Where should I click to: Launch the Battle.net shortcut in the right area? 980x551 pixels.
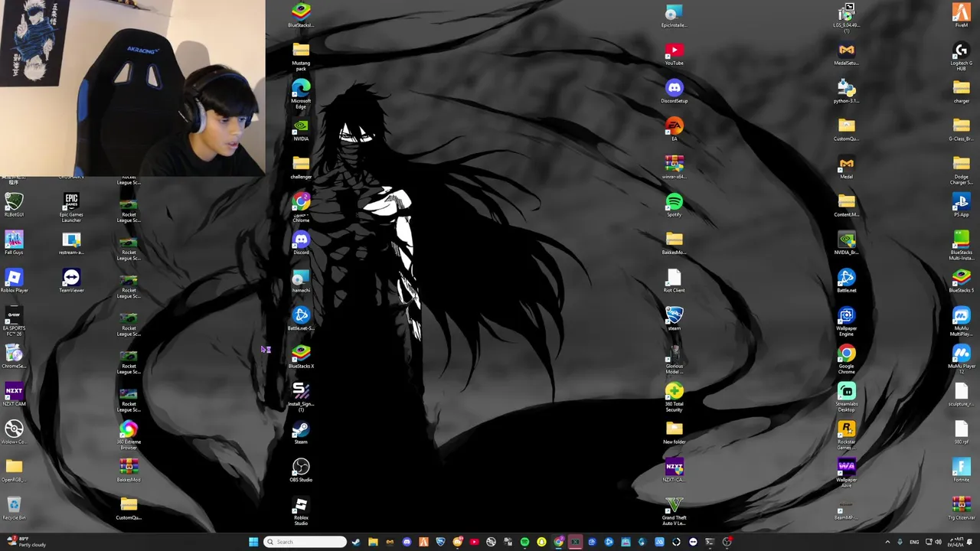[x=846, y=280]
